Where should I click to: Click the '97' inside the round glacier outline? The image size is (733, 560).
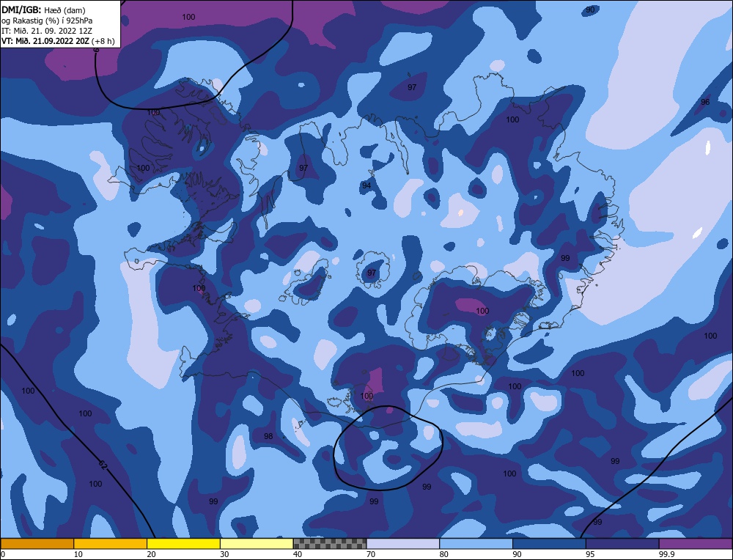[372, 273]
